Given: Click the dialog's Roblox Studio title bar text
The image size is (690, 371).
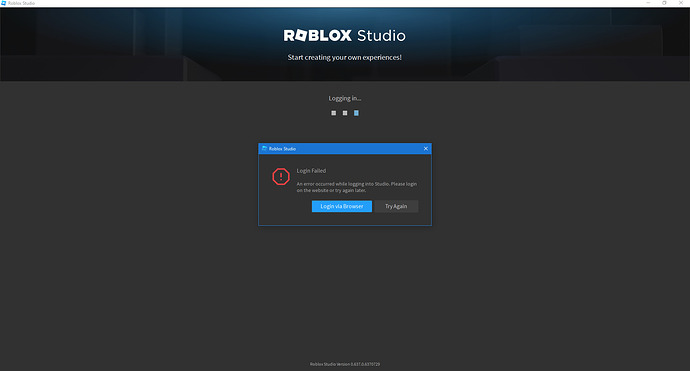Looking at the screenshot, I should click(x=283, y=149).
